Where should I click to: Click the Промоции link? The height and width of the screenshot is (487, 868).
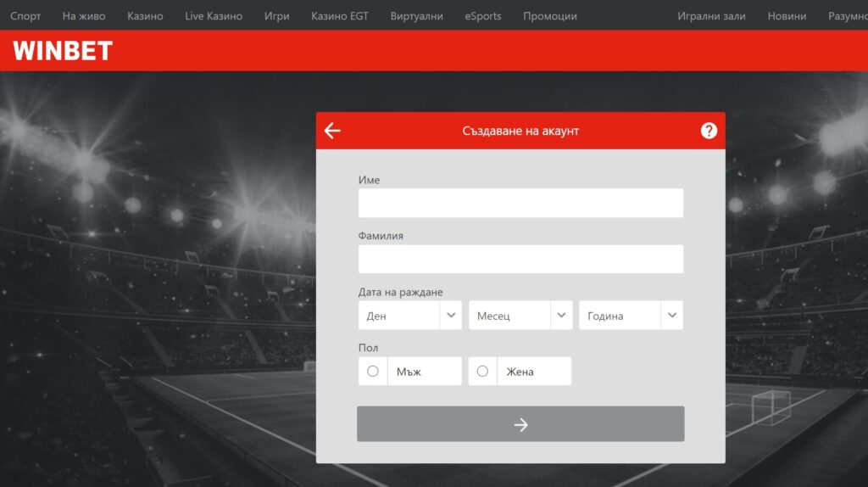click(550, 16)
